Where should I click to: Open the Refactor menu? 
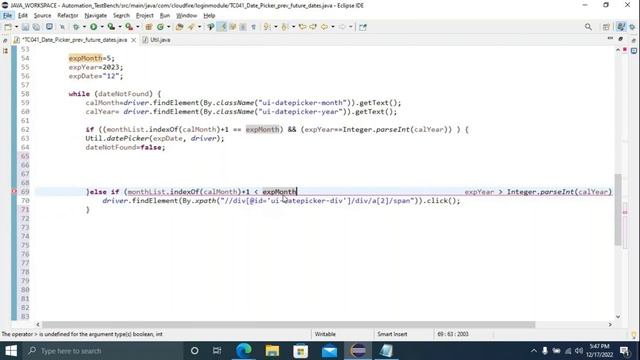[68, 16]
